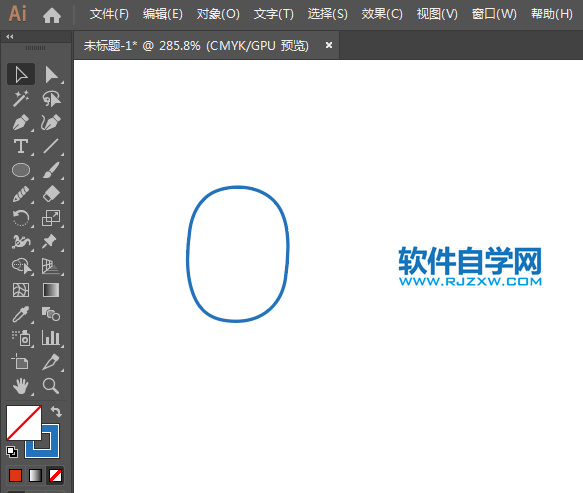Select the Lasso tool
The image size is (583, 493).
(51, 99)
